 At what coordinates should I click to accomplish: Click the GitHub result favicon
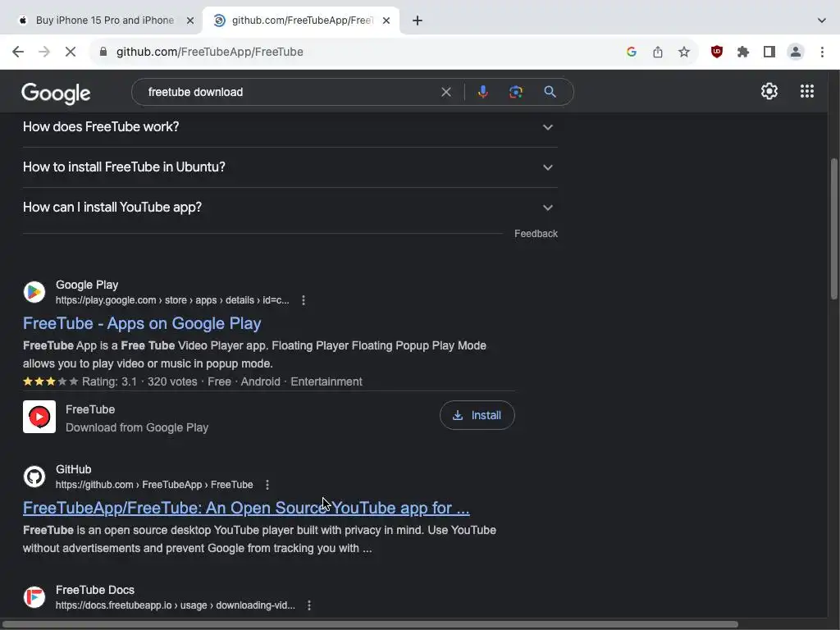point(34,477)
